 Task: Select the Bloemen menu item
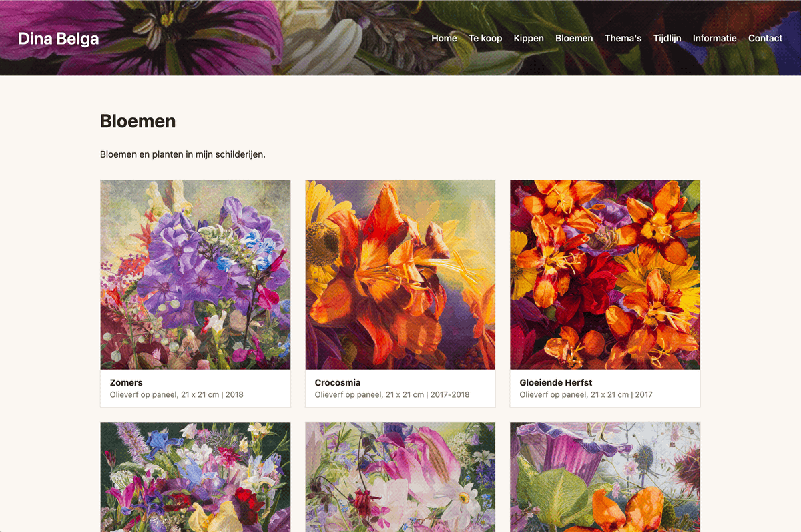(574, 38)
